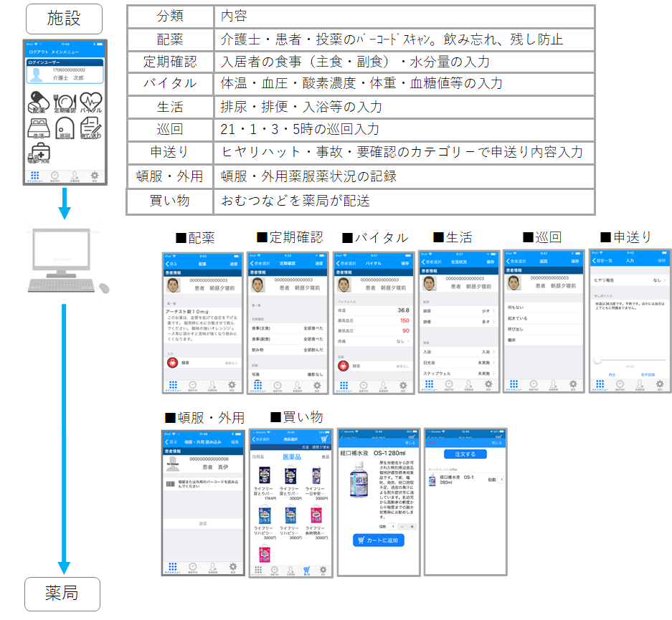
Task: Open the 巡回 door icon
Action: 65,129
